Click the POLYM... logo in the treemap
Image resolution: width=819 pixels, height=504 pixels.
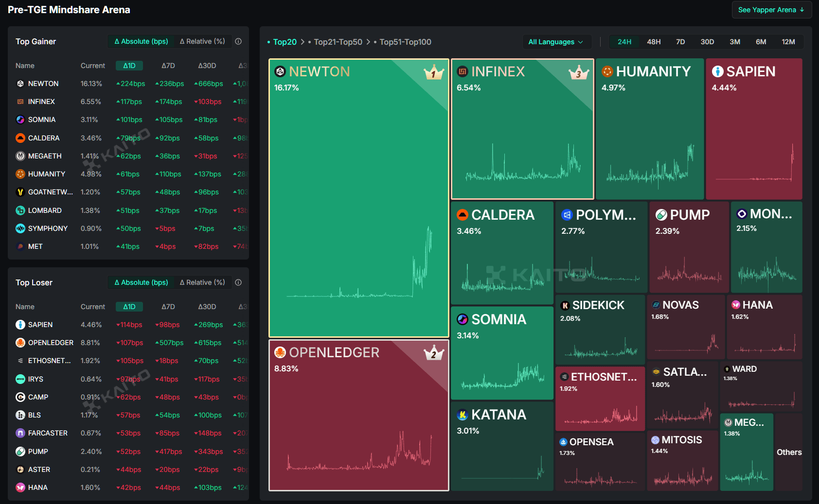[567, 215]
